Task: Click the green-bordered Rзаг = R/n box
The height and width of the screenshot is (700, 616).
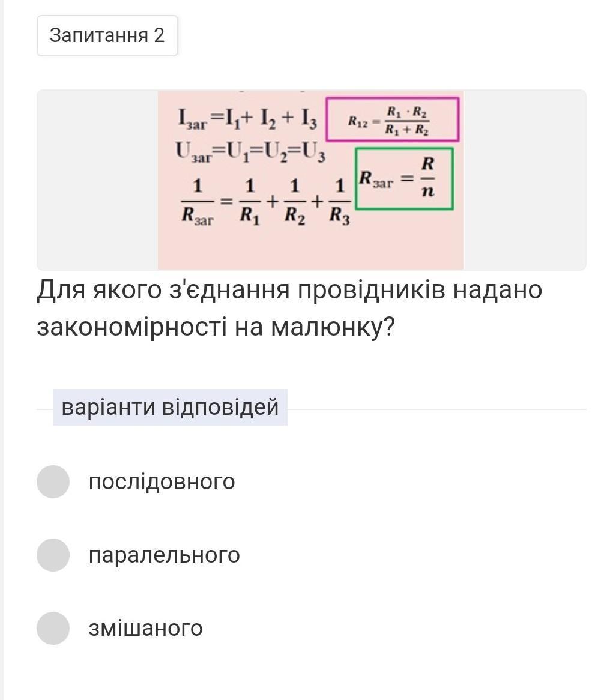Action: 404,178
